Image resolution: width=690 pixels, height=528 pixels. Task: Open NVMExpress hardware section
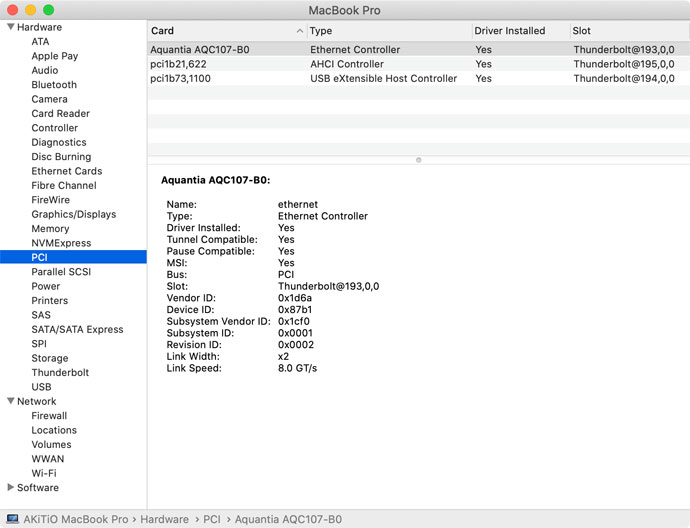coord(61,243)
